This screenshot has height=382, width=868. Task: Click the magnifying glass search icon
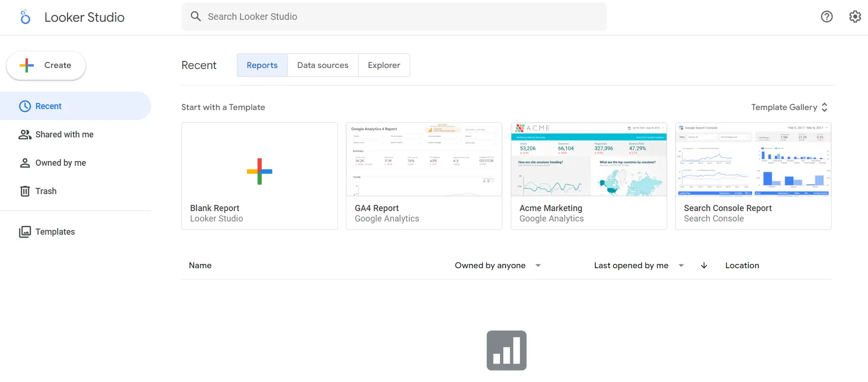pos(196,17)
